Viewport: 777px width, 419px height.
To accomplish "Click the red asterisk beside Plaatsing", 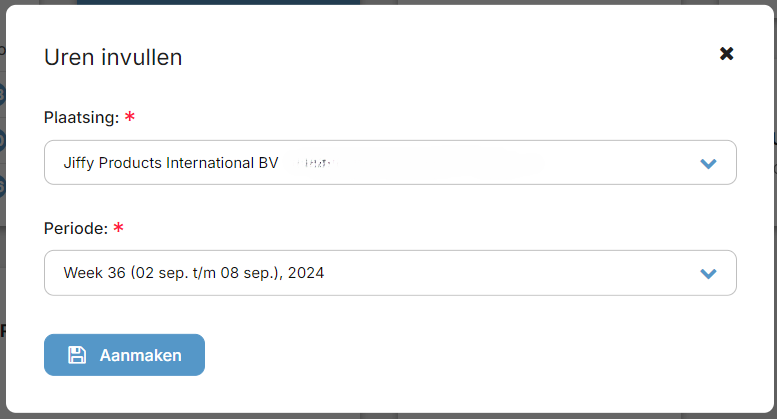I will click(x=130, y=117).
